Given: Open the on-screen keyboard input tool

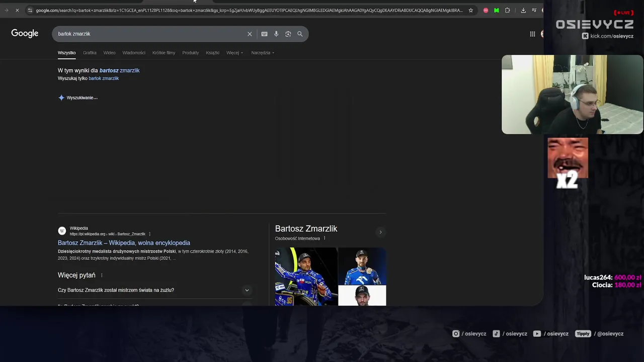Looking at the screenshot, I should pos(264,34).
